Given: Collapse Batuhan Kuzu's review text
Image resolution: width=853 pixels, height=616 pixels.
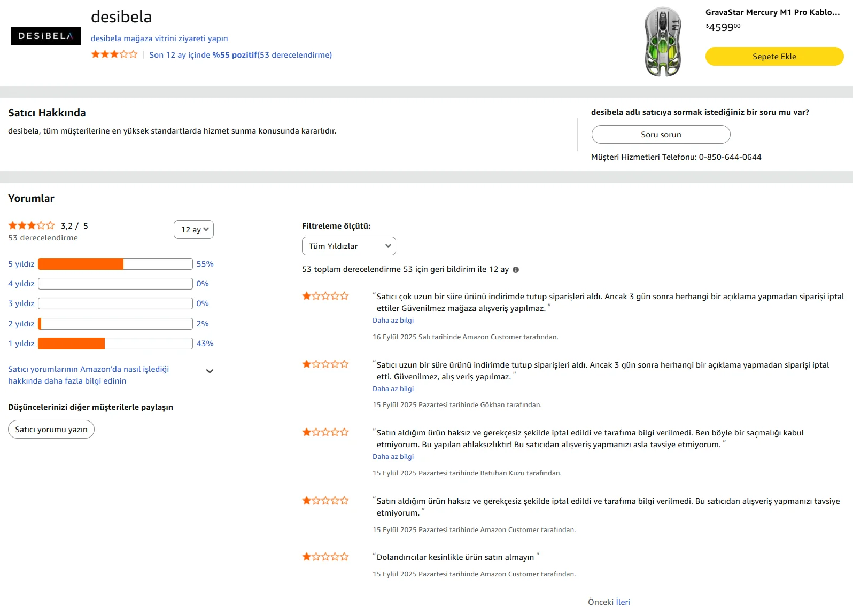Looking at the screenshot, I should click(x=393, y=457).
